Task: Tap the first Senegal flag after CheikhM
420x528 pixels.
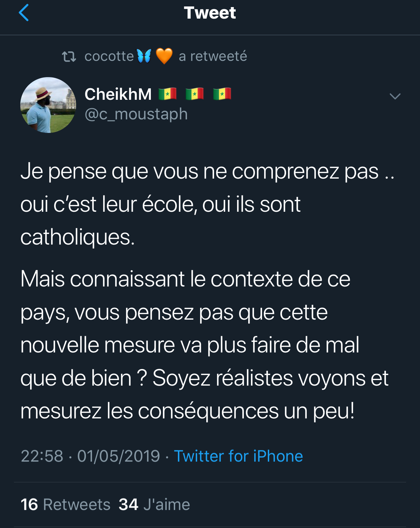Action: click(167, 94)
